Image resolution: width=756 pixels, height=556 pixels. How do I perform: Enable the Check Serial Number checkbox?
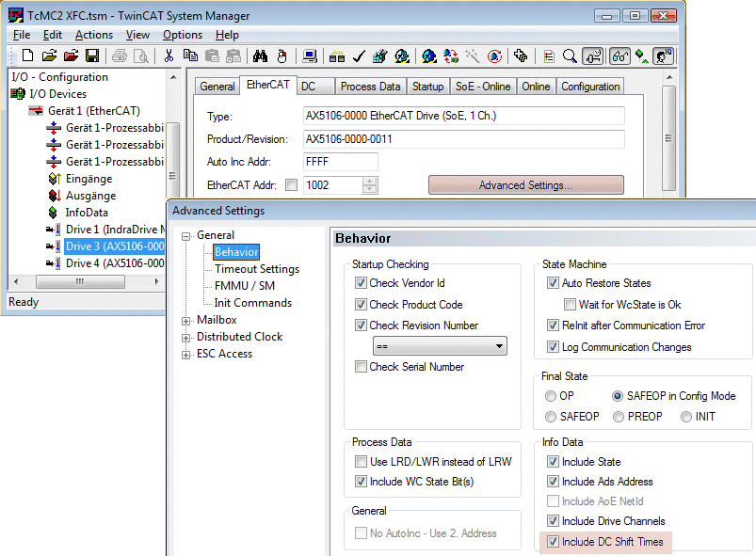point(361,367)
